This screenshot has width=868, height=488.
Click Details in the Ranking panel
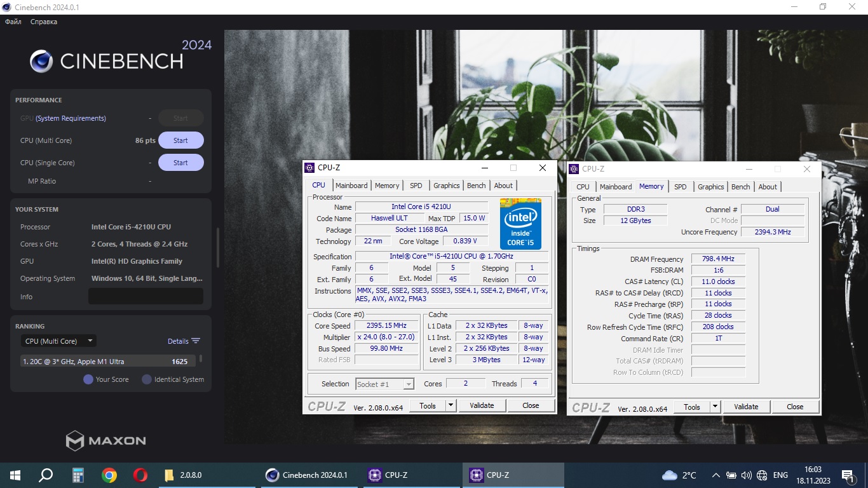click(x=178, y=341)
